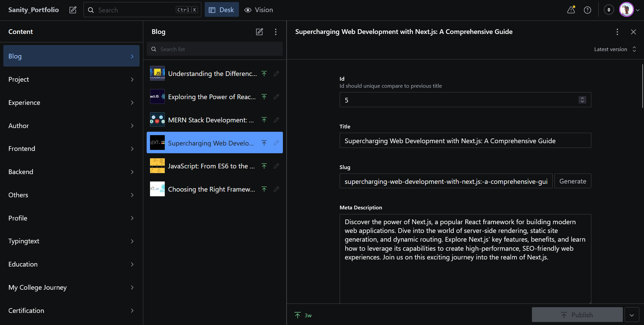644x325 pixels.
Task: Click the Sanity_Portfolio workspace name
Action: pyautogui.click(x=34, y=10)
